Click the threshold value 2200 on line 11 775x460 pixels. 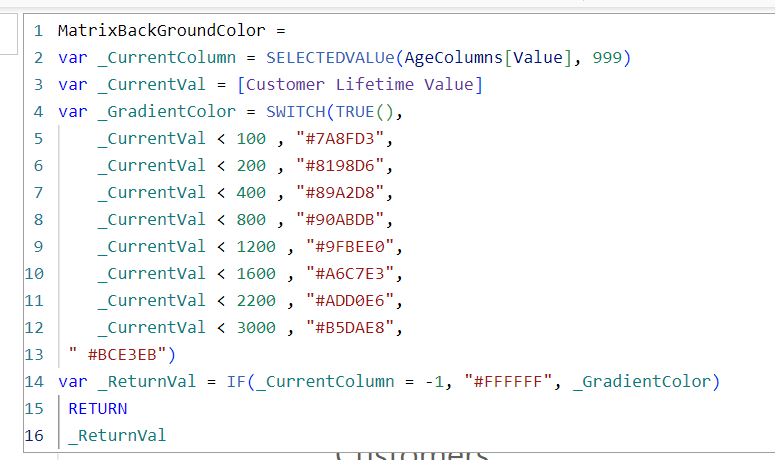coord(256,300)
